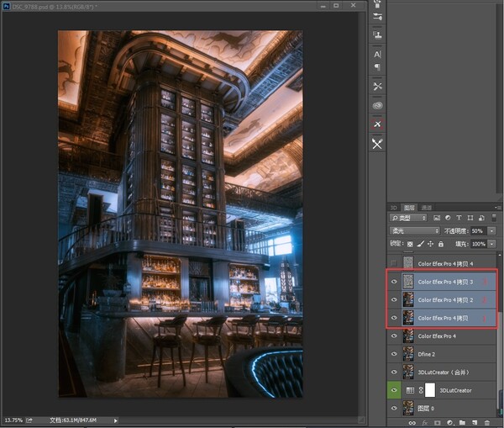Open the Brush Presets panel icon
504x428 pixels.
(377, 17)
